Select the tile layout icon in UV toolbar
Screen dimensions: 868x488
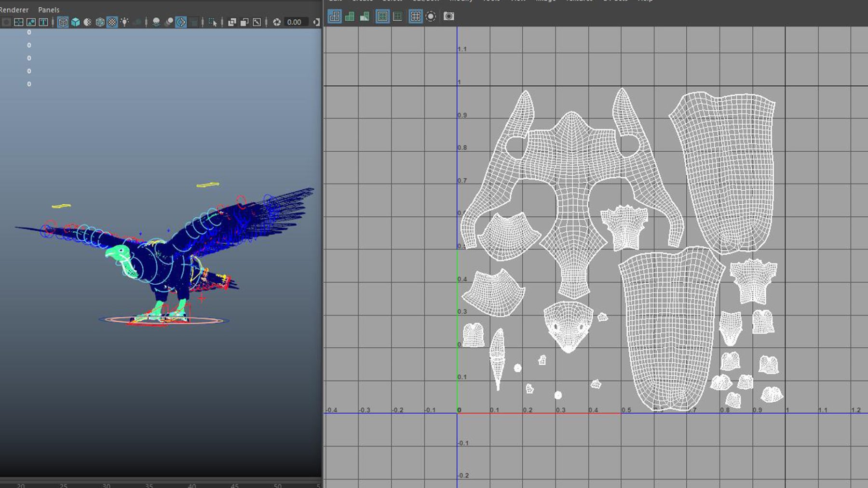(x=335, y=16)
